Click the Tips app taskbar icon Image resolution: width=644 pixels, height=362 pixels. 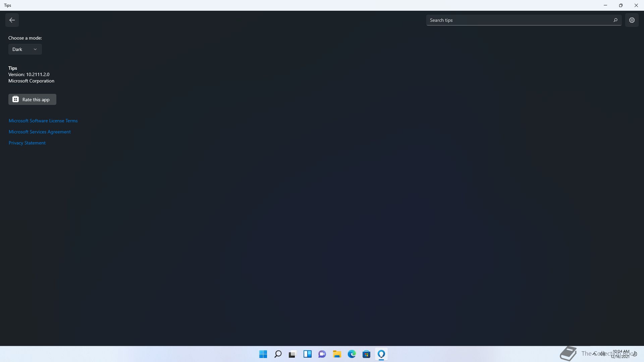tap(381, 354)
